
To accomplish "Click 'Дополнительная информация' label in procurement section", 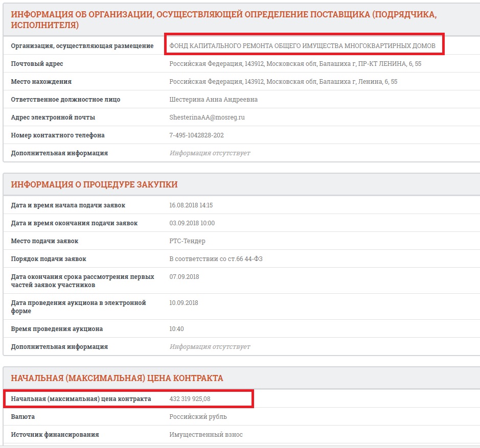I will [x=59, y=347].
